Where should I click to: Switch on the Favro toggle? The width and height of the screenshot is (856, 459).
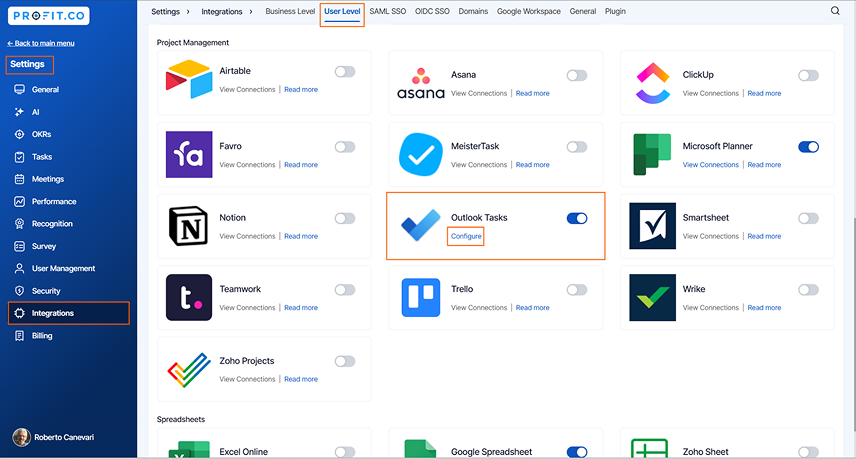345,147
